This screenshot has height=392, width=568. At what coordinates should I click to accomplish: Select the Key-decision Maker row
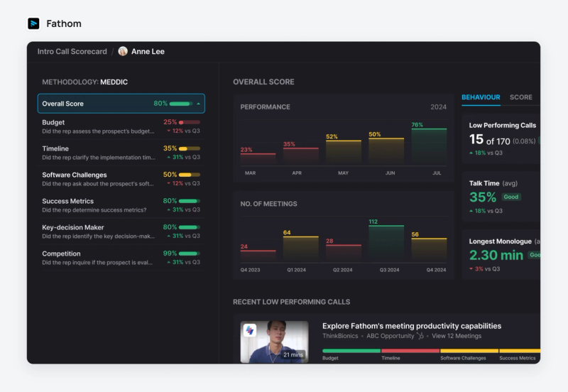click(x=121, y=232)
